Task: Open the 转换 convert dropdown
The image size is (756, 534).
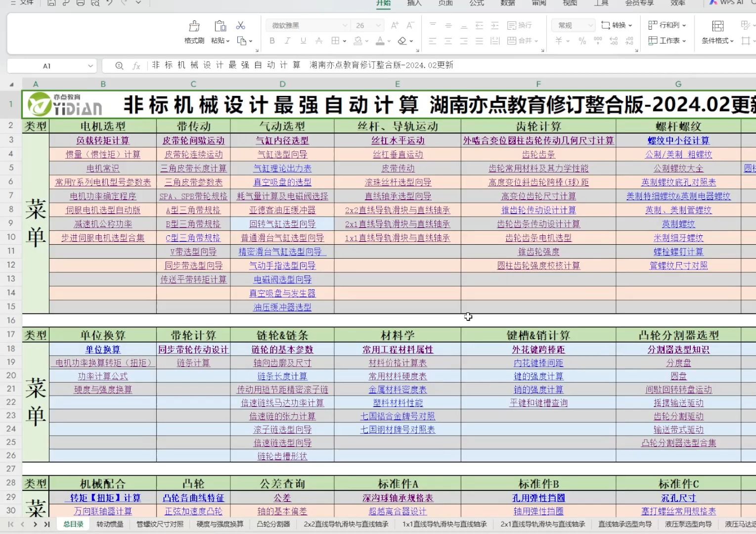Action: click(617, 25)
